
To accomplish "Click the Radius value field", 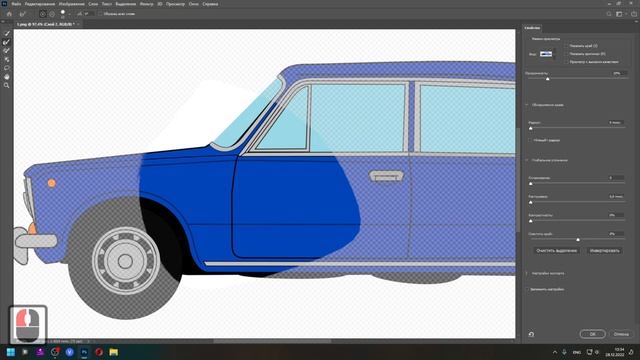I will pyautogui.click(x=616, y=122).
